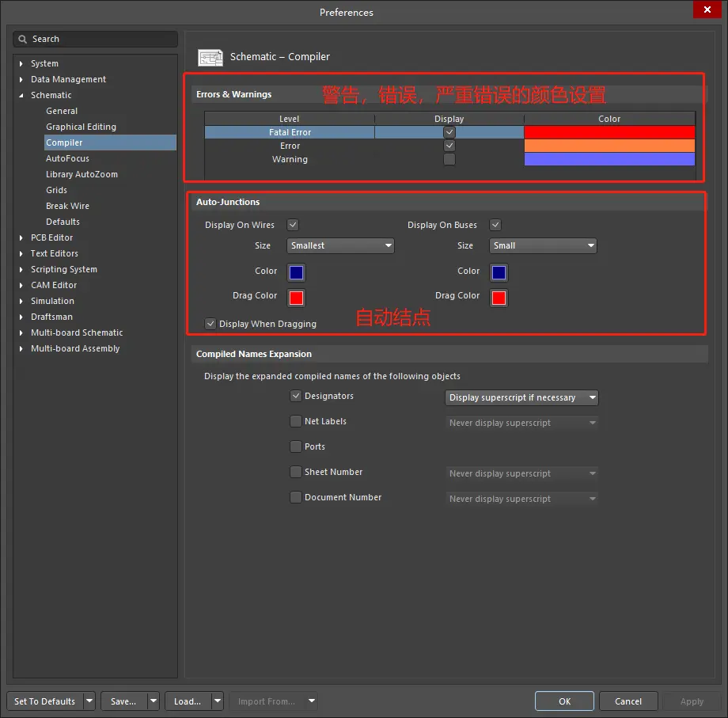Enable the Ports checkbox
The width and height of the screenshot is (728, 718).
(296, 446)
